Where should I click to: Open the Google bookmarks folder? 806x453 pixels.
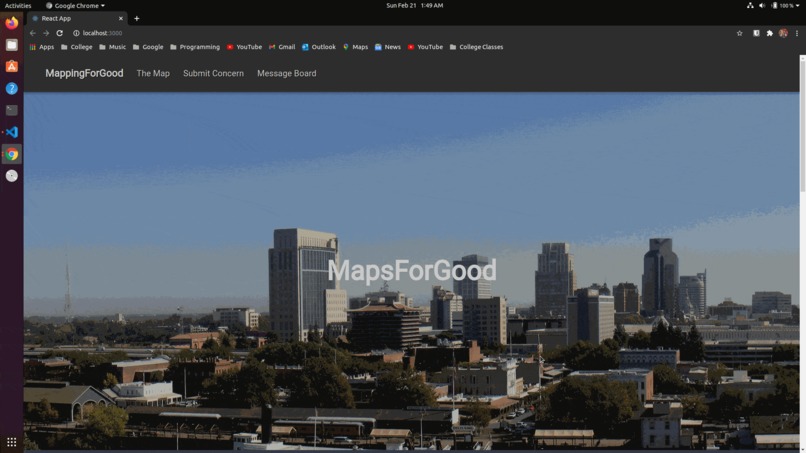148,47
